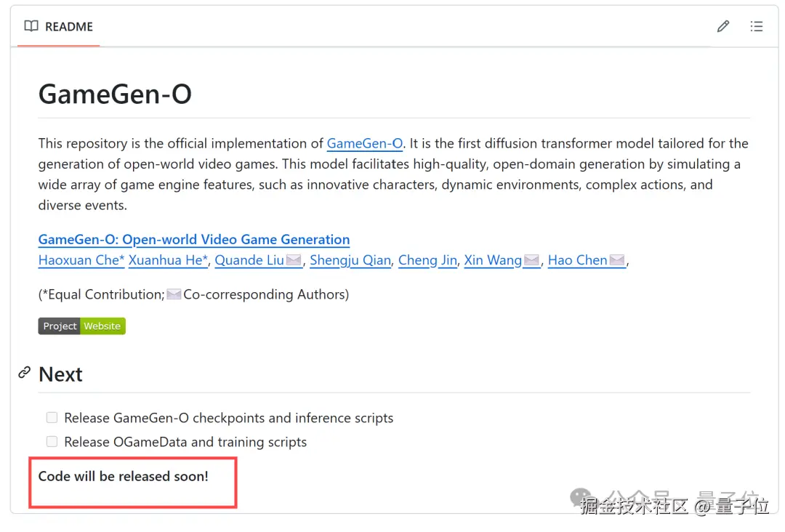Visit Cheng Jin's author link
Screen dimensions: 785x532
pyautogui.click(x=427, y=260)
